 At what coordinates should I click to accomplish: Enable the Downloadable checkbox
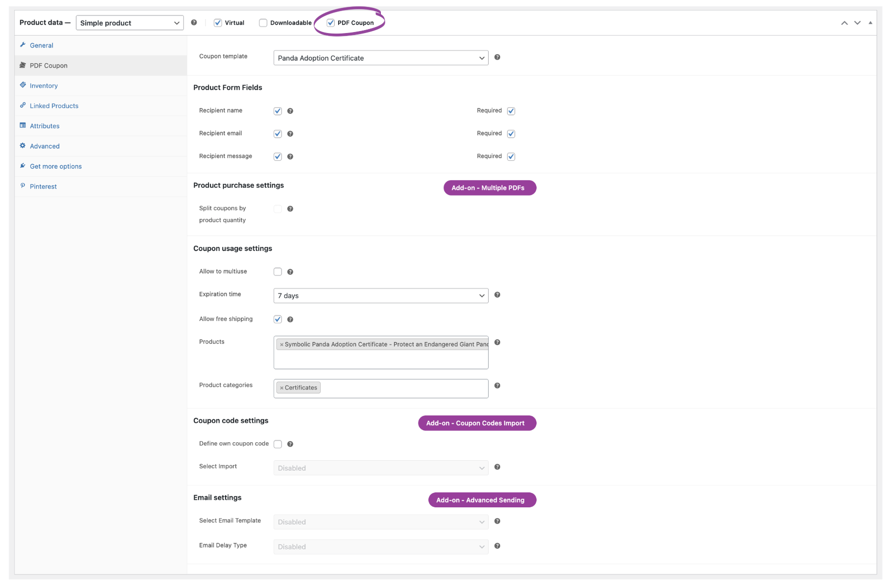(x=263, y=22)
